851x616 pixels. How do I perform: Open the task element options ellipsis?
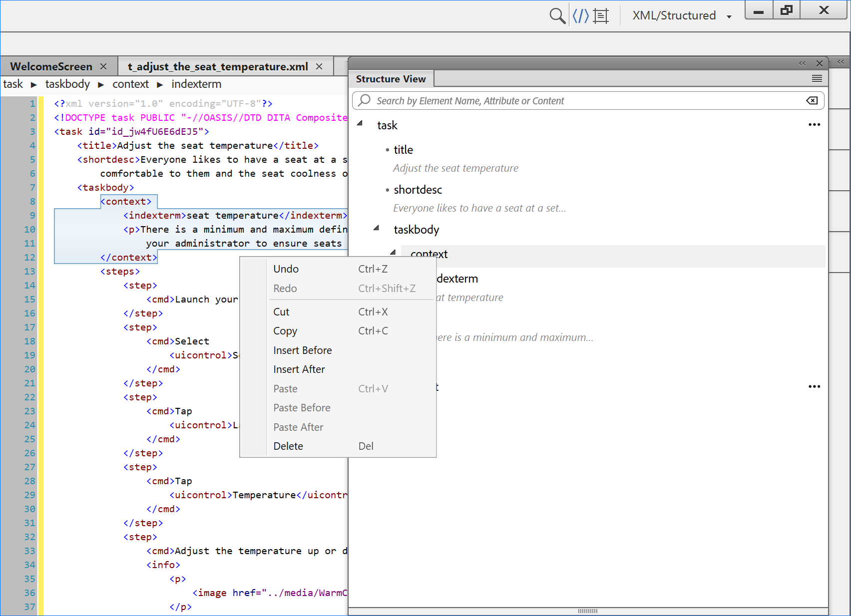pyautogui.click(x=814, y=125)
